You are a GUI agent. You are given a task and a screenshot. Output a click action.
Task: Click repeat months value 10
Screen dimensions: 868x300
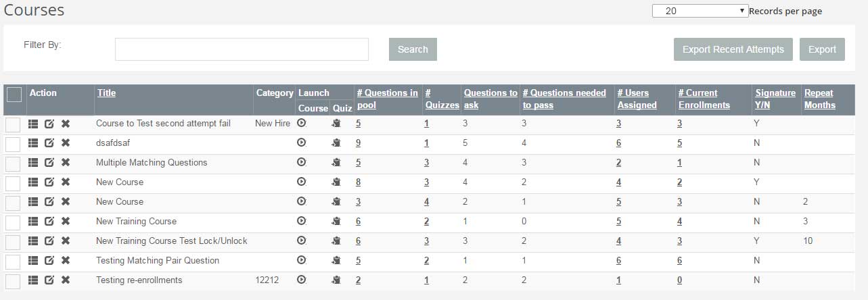pos(808,241)
